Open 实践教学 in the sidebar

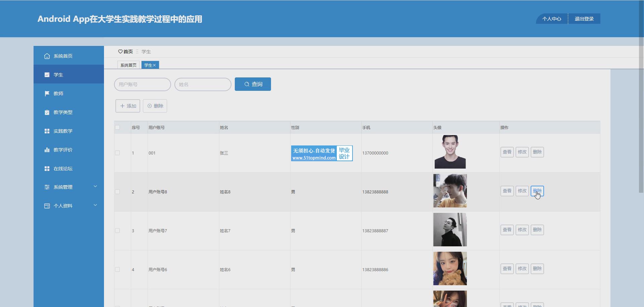click(69, 131)
